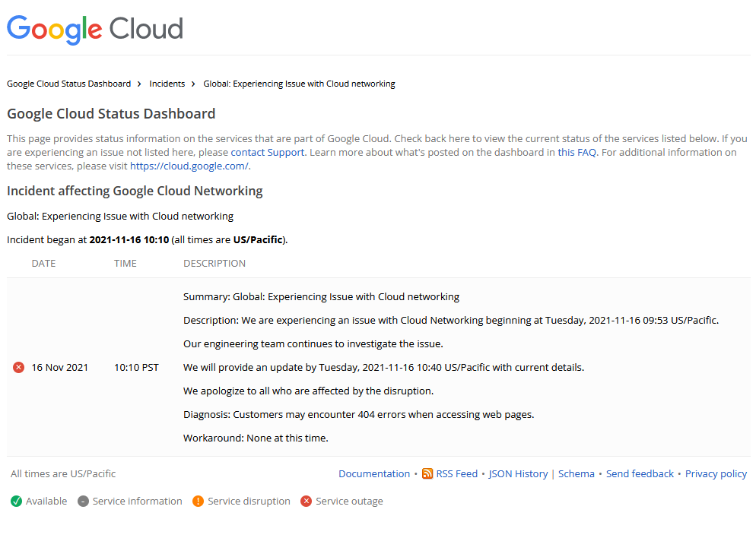Click the chevron after Google Cloud Status Dashboard
This screenshot has width=756, height=538.
[x=139, y=84]
